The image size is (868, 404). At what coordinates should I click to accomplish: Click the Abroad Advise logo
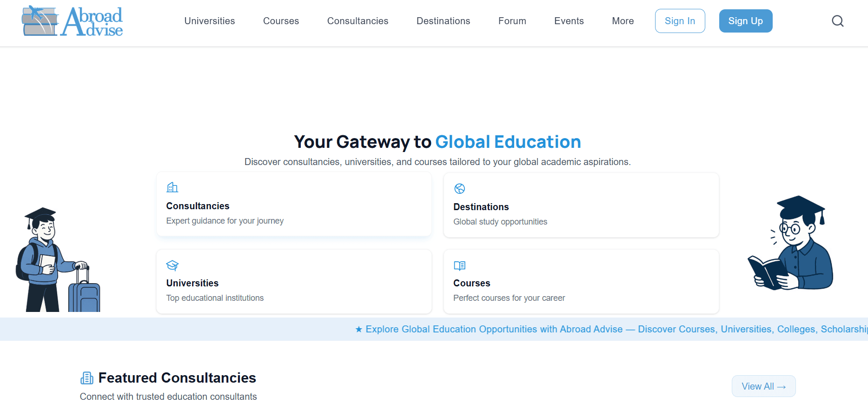(x=72, y=21)
